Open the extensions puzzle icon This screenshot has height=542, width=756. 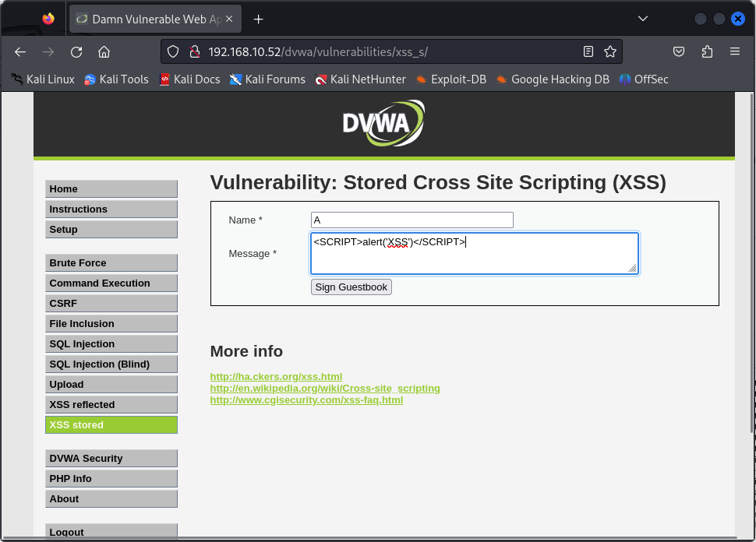(x=707, y=51)
